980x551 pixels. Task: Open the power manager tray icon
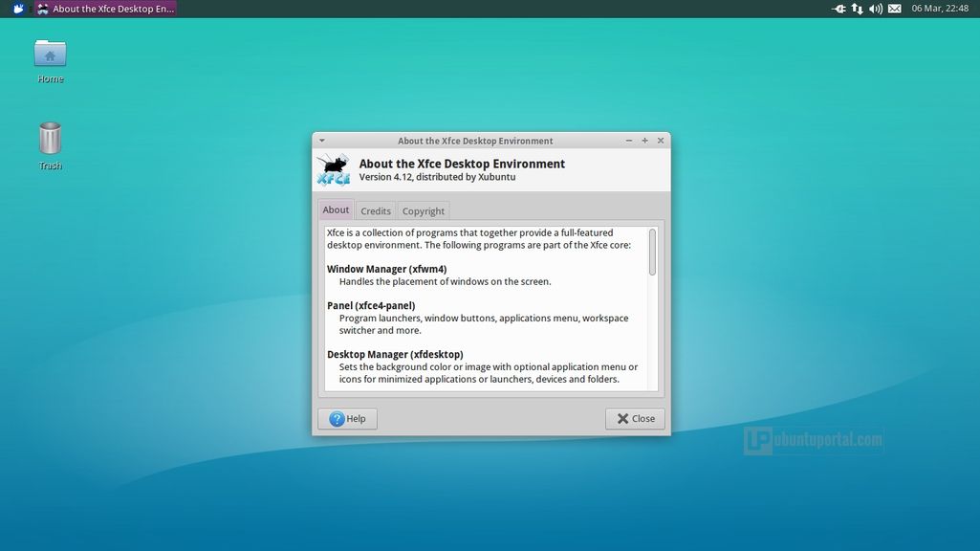838,9
